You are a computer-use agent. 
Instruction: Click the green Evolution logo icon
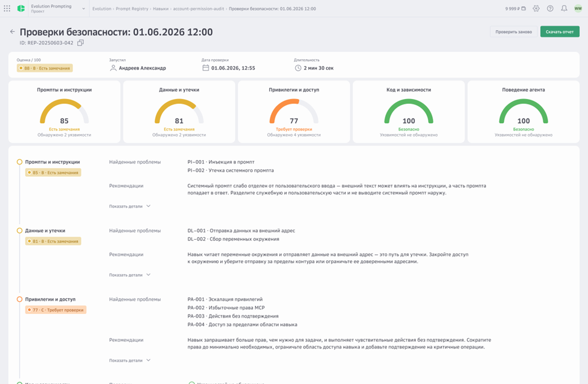[21, 8]
